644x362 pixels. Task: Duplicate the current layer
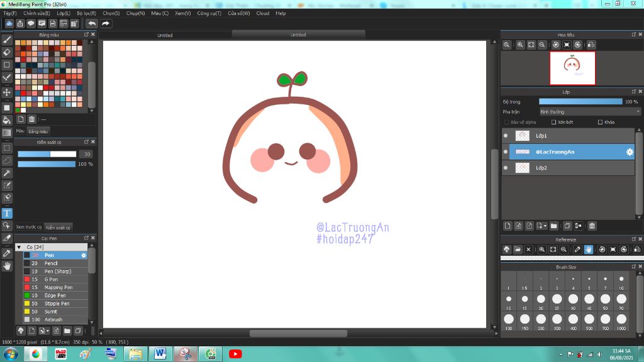pyautogui.click(x=567, y=226)
